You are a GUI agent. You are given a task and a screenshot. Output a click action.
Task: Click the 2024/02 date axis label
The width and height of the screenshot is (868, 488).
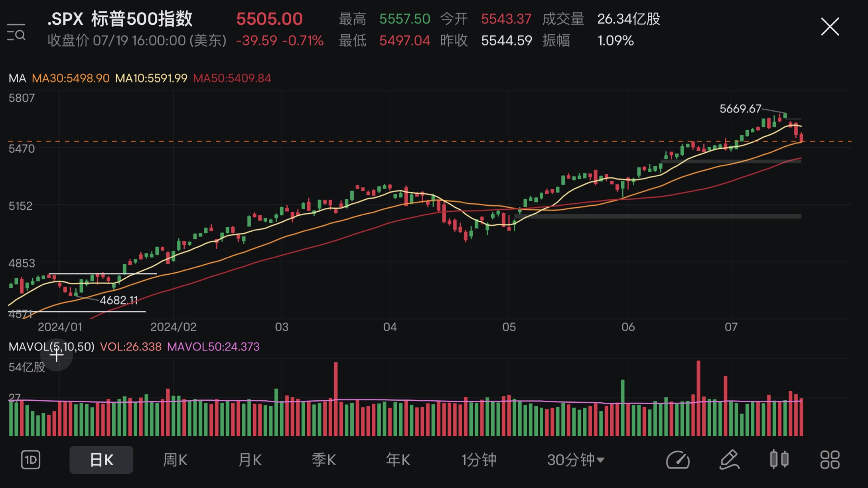[x=173, y=327]
